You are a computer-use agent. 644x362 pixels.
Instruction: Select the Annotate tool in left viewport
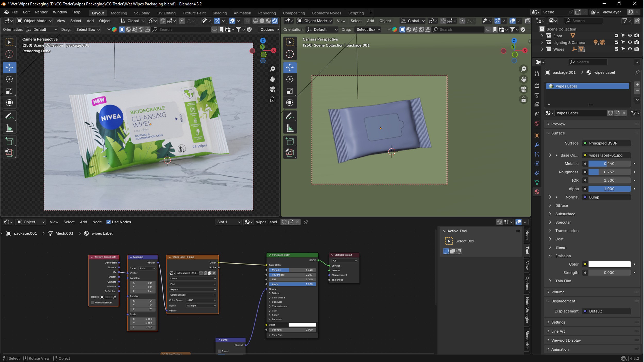click(10, 116)
